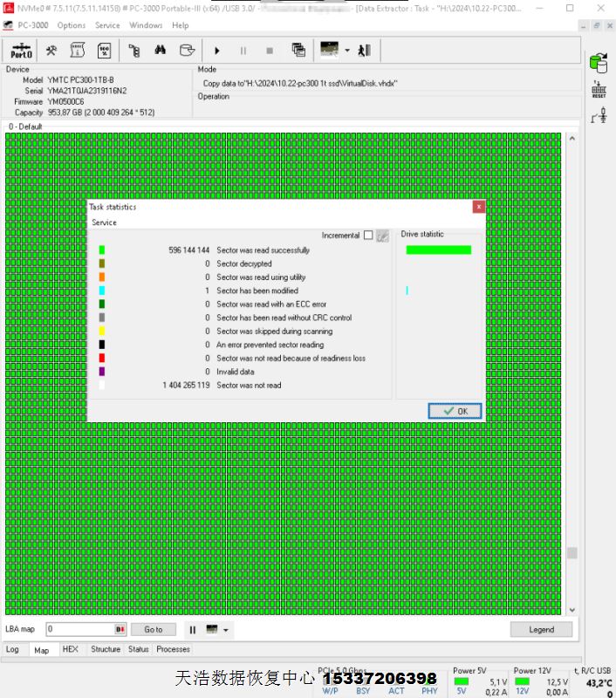Viewport: 616px width, 698px height.
Task: Open the Service menu in Task statistics
Action: [104, 222]
